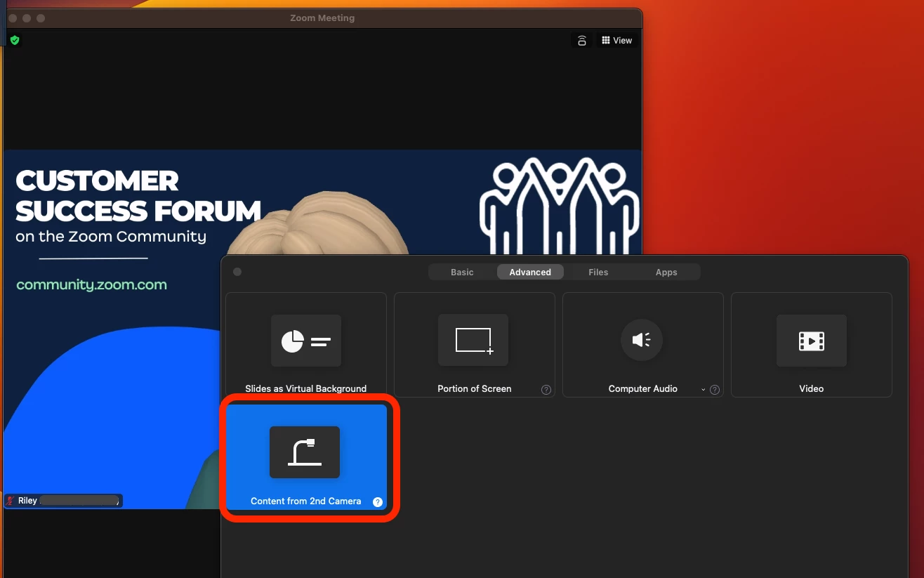Click the muted microphone icon by Riley
This screenshot has height=578, width=924.
pos(11,501)
